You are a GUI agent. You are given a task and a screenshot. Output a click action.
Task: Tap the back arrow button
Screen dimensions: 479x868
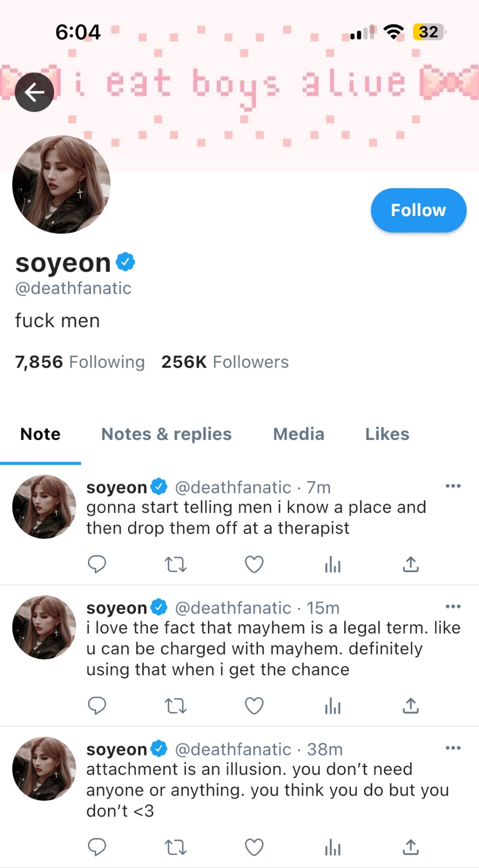click(x=34, y=92)
